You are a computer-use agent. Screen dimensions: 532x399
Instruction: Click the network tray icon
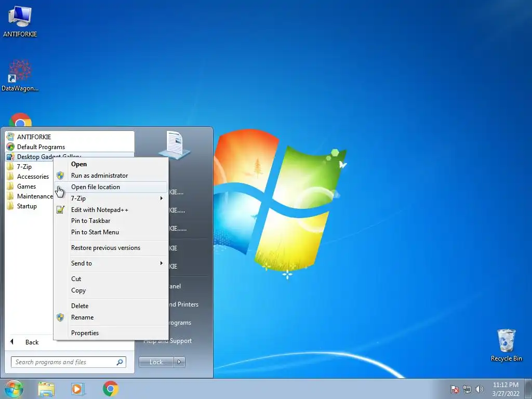tap(467, 389)
